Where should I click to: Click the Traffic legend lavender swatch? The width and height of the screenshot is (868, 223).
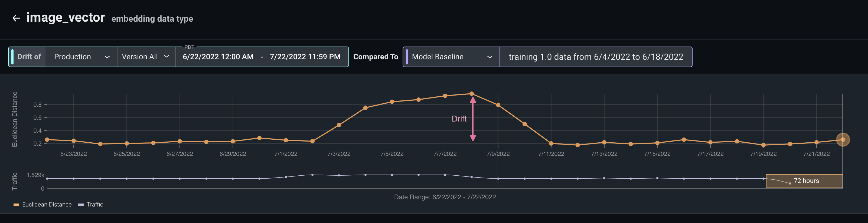(81, 205)
